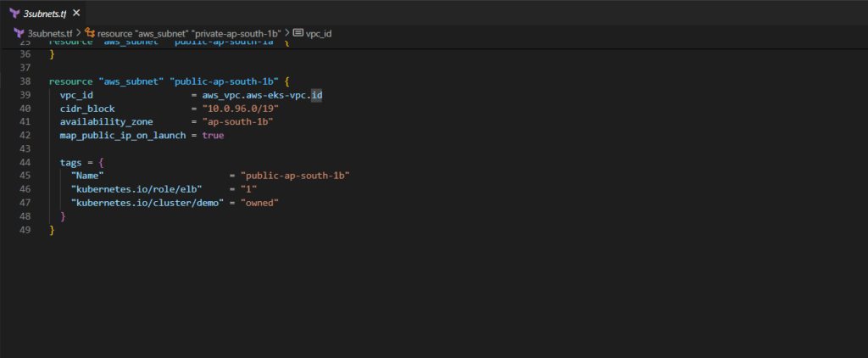This screenshot has height=358, width=868.
Task: Click "kubernetes.io/cluster/demo" tag key
Action: [147, 203]
